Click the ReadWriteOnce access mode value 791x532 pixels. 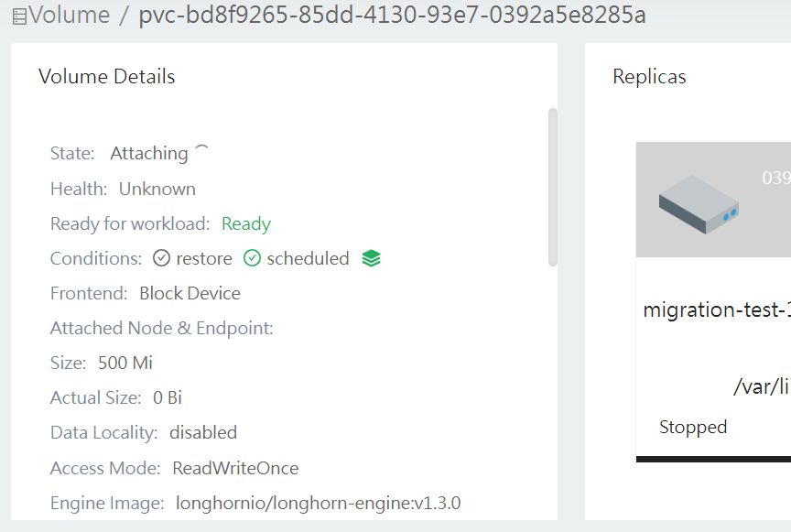click(234, 468)
